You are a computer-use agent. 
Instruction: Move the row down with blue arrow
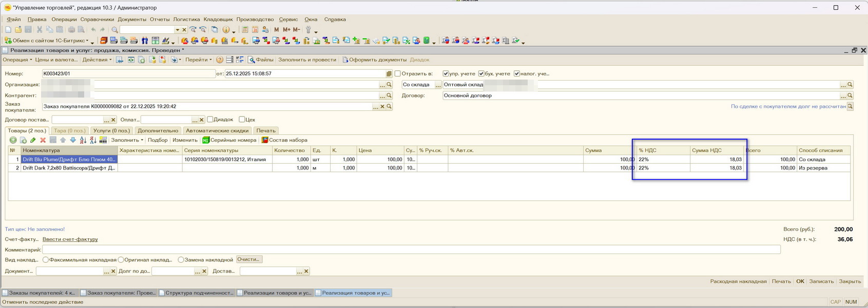tap(73, 140)
